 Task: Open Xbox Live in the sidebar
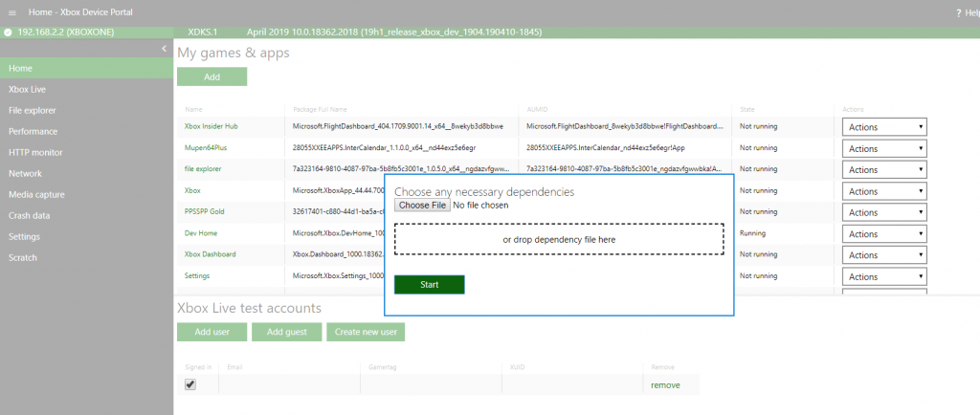pyautogui.click(x=86, y=89)
